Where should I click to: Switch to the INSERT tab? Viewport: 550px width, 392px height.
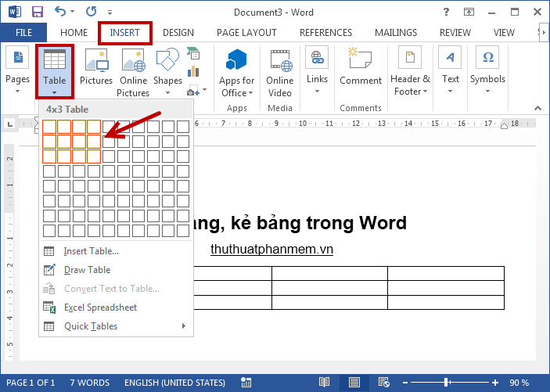(x=125, y=33)
